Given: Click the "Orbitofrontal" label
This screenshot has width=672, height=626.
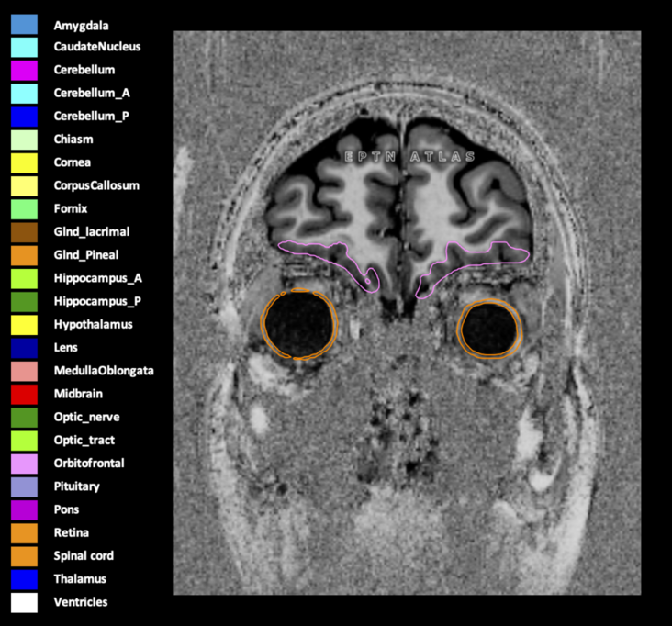Looking at the screenshot, I should coord(89,463).
